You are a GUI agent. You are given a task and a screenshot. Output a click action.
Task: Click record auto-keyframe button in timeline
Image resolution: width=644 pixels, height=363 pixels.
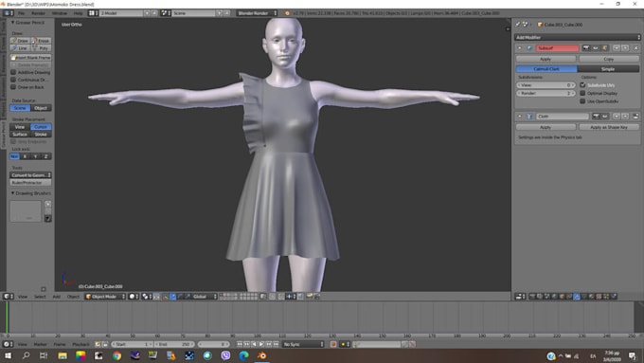tap(333, 344)
